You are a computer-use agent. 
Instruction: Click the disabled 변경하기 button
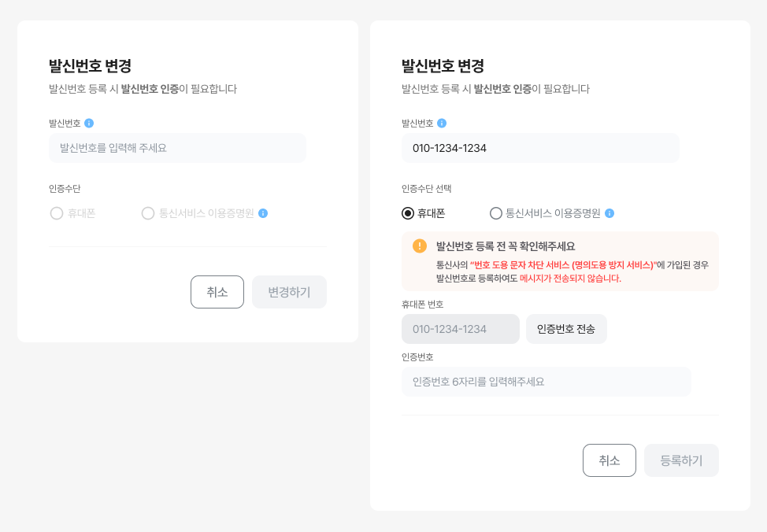pos(289,292)
